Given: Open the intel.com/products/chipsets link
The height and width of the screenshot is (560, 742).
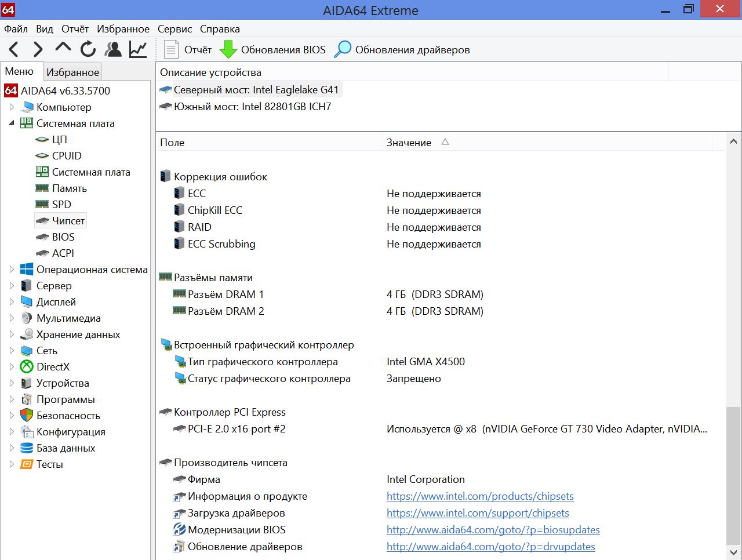Looking at the screenshot, I should [480, 496].
